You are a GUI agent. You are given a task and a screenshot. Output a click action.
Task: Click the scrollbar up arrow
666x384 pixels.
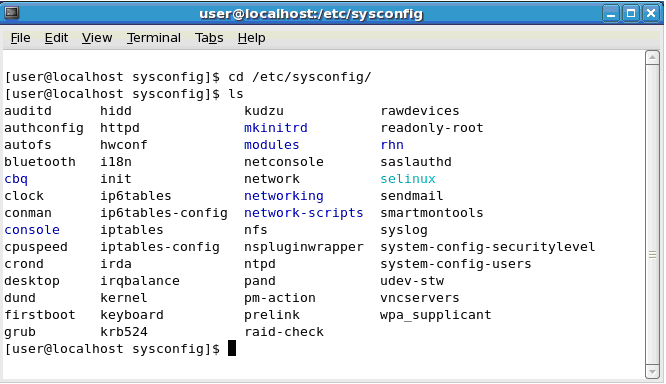(x=652, y=57)
